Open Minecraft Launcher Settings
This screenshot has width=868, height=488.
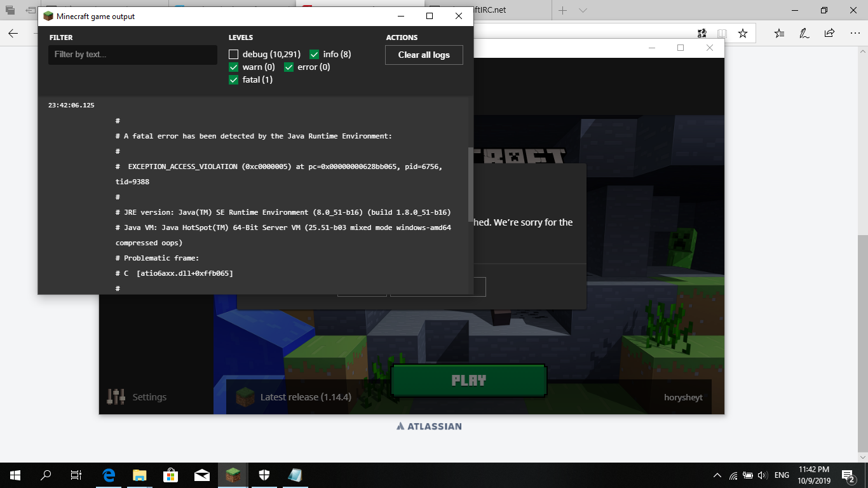tap(137, 397)
